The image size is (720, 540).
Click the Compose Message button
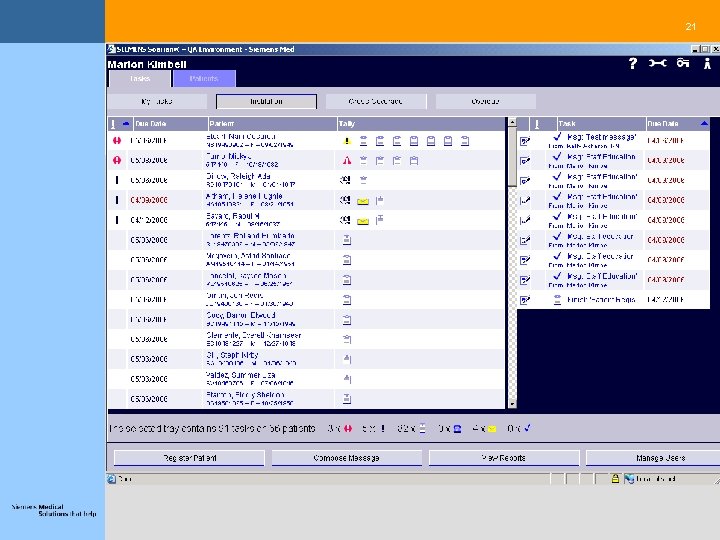[347, 458]
